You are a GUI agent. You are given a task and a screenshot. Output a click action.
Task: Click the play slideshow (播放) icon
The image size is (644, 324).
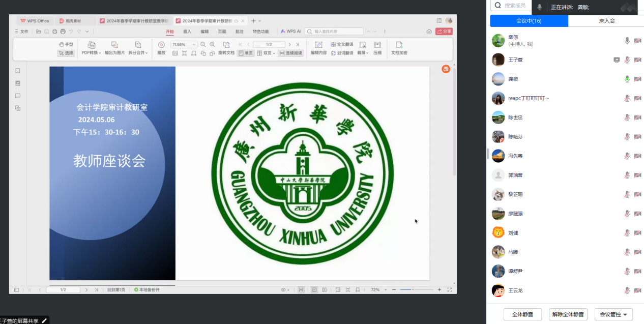pyautogui.click(x=161, y=45)
